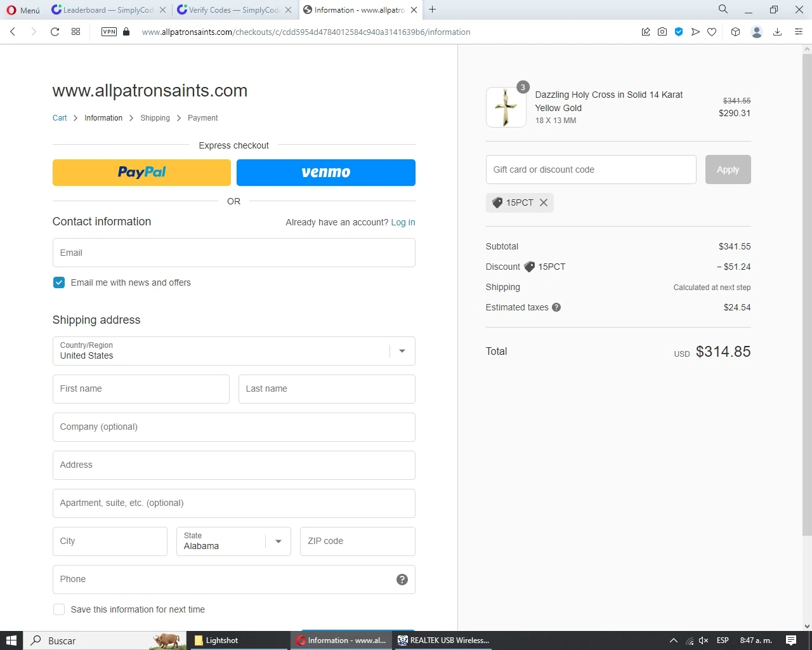Screen dimensions: 812x650
Task: Click the phone help question icon
Action: coord(402,580)
